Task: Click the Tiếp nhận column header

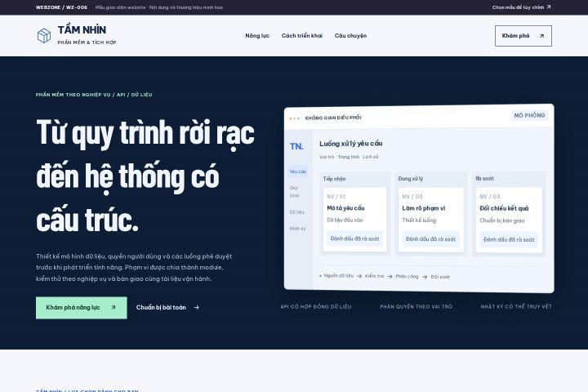Action: [334, 179]
